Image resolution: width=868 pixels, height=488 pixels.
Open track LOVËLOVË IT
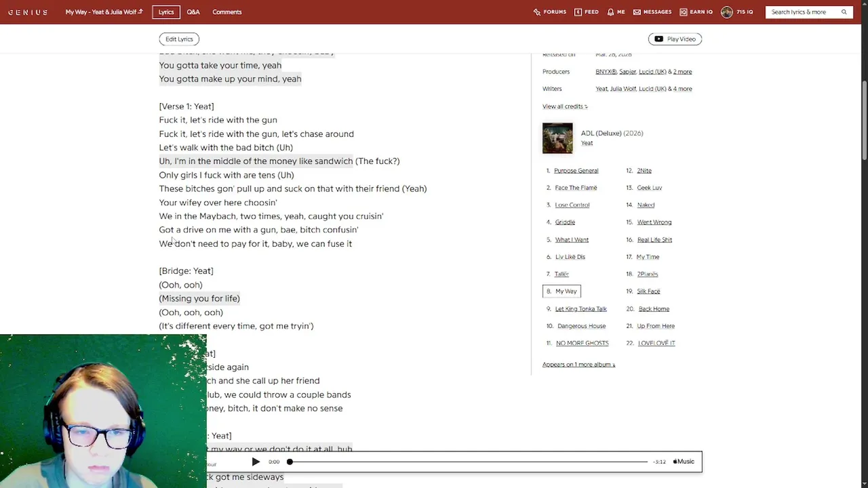tap(656, 344)
